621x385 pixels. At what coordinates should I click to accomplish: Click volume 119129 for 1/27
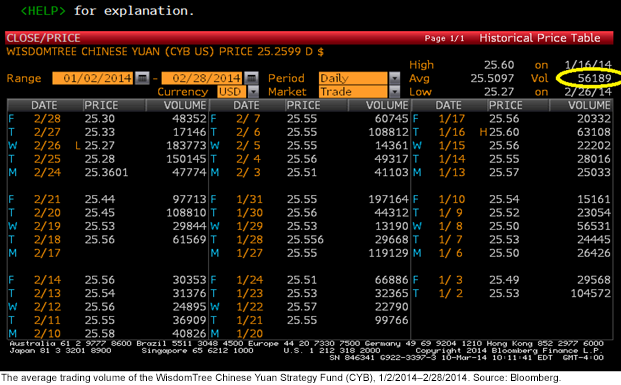coord(388,253)
